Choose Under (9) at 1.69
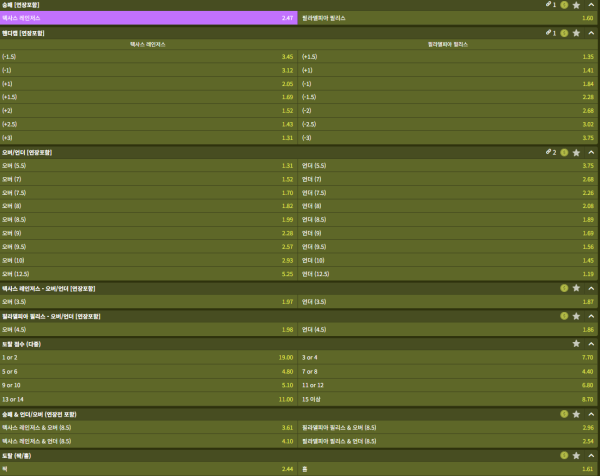 449,233
